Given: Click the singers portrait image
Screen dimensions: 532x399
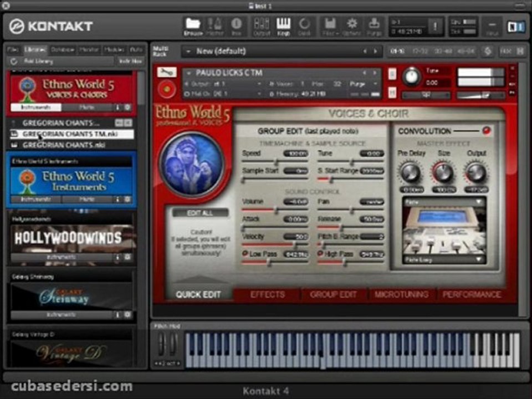Looking at the screenshot, I should pos(192,164).
